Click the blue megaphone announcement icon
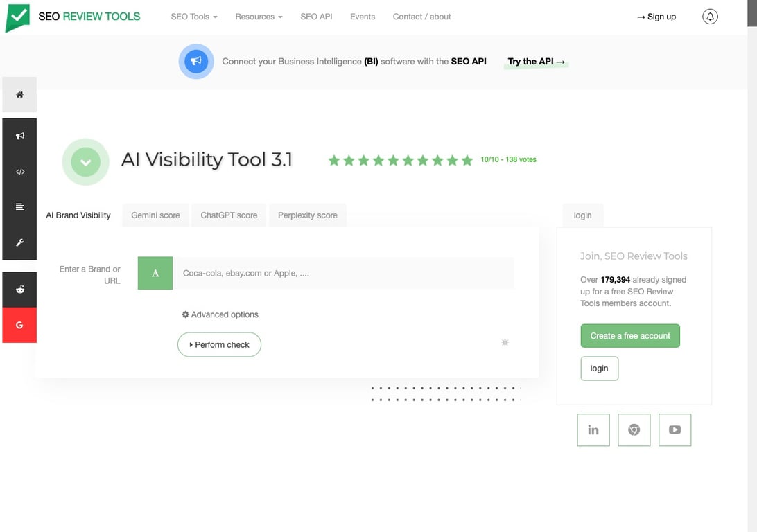This screenshot has height=532, width=757. (196, 61)
